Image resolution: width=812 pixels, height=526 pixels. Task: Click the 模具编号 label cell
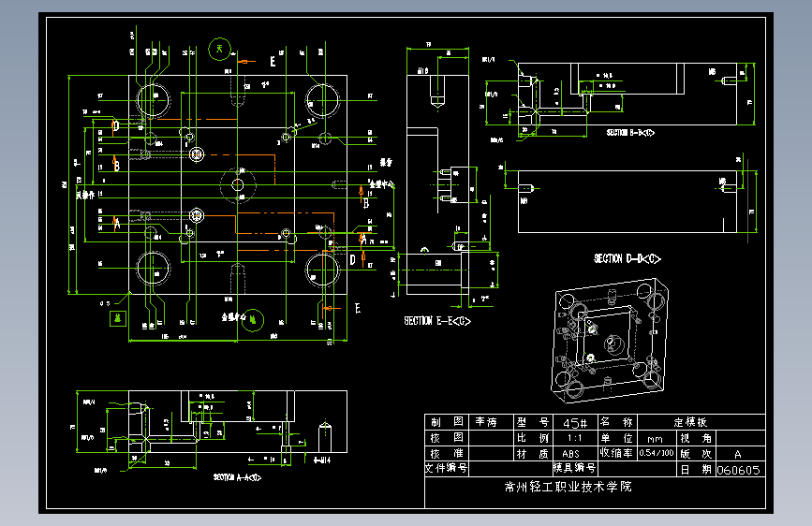(x=575, y=469)
